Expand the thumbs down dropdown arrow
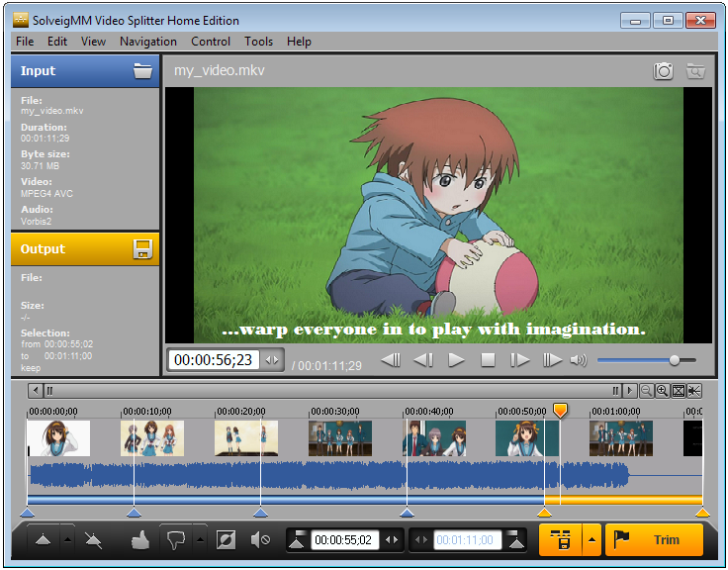The image size is (728, 570). (x=200, y=539)
